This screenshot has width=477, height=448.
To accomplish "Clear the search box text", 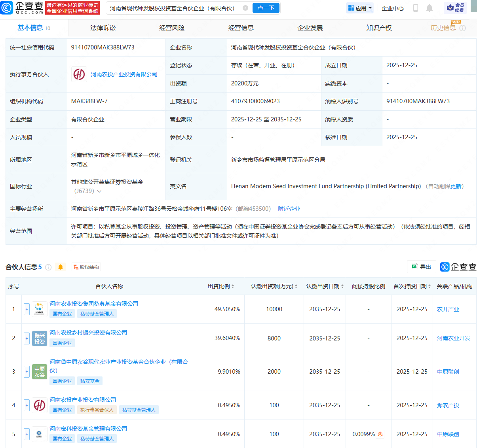I will (245, 8).
